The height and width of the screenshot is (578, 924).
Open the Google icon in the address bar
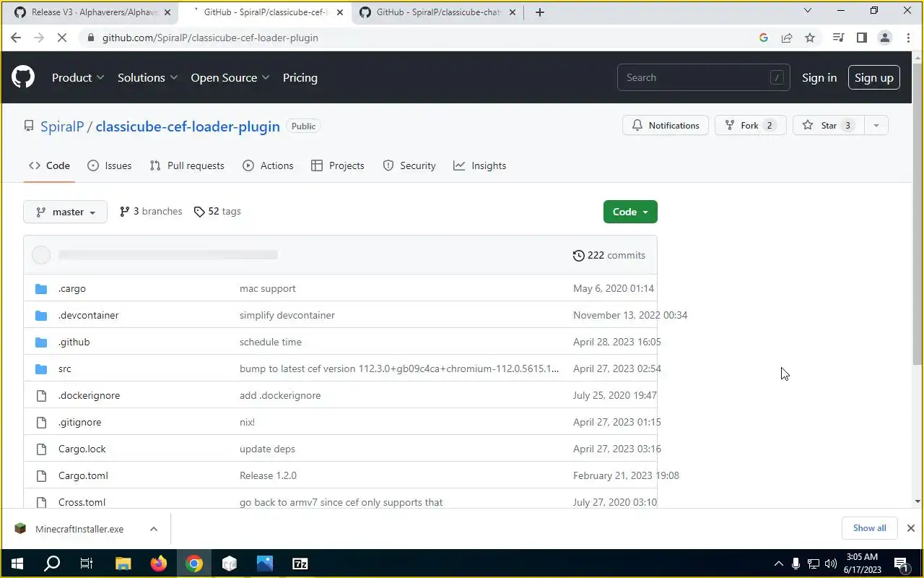point(764,38)
